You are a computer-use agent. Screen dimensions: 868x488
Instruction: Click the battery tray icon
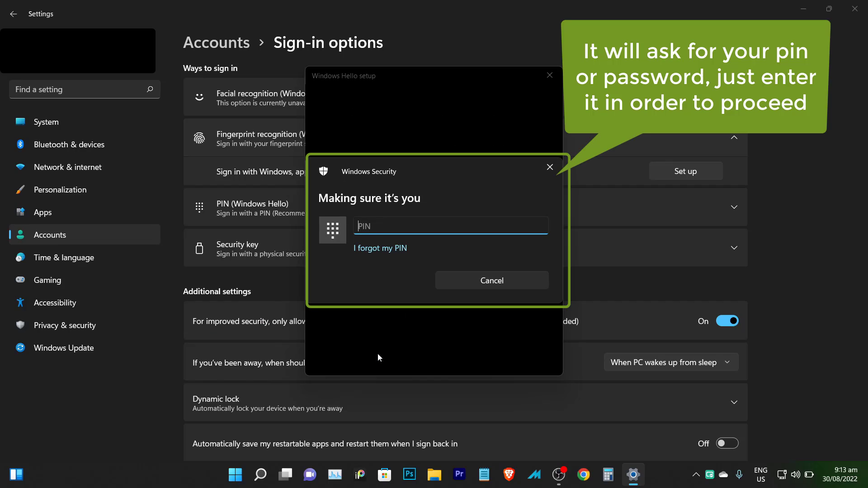809,474
